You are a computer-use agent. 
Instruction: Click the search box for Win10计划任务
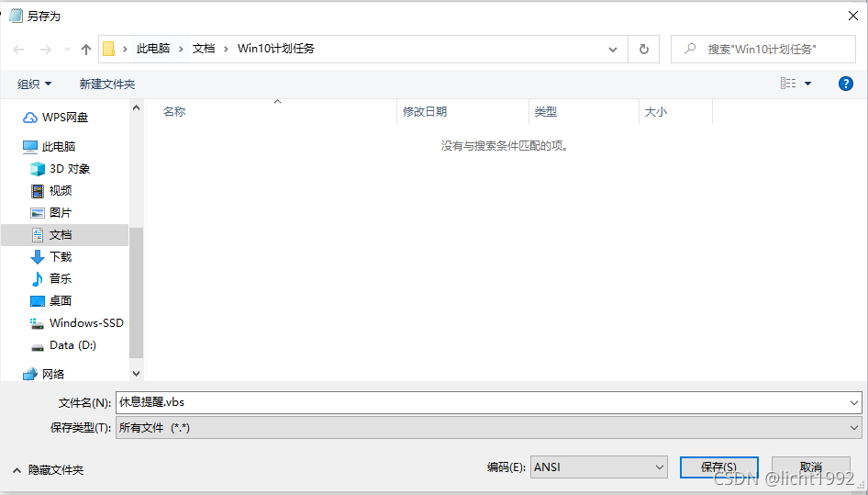click(762, 50)
